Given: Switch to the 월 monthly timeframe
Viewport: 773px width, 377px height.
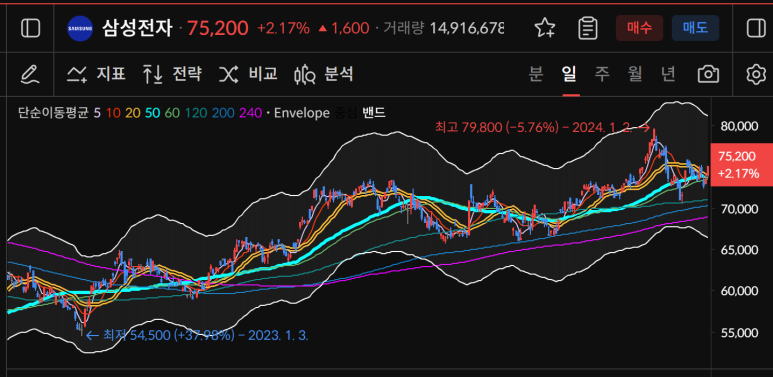Looking at the screenshot, I should coord(635,74).
